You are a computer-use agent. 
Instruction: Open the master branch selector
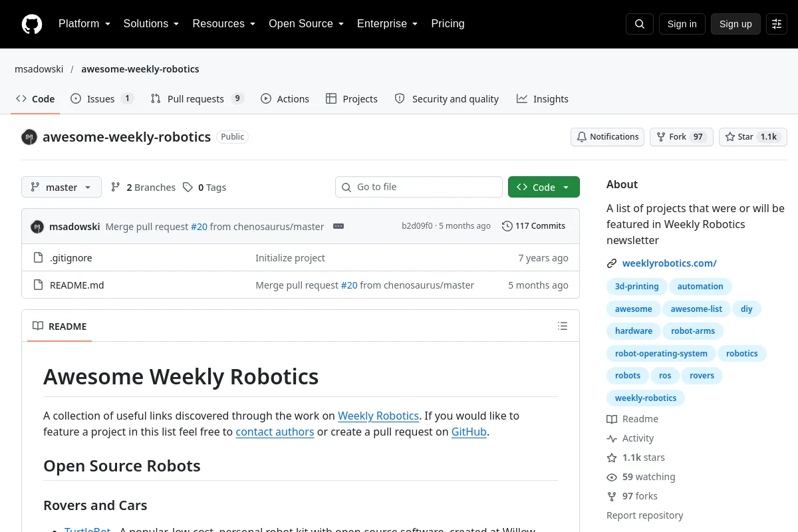[x=61, y=188]
